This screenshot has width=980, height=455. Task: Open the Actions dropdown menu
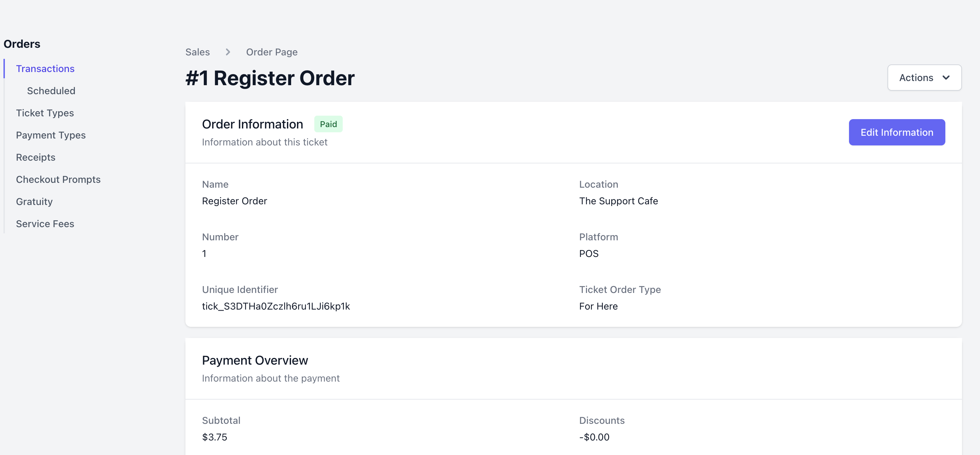[x=924, y=78]
